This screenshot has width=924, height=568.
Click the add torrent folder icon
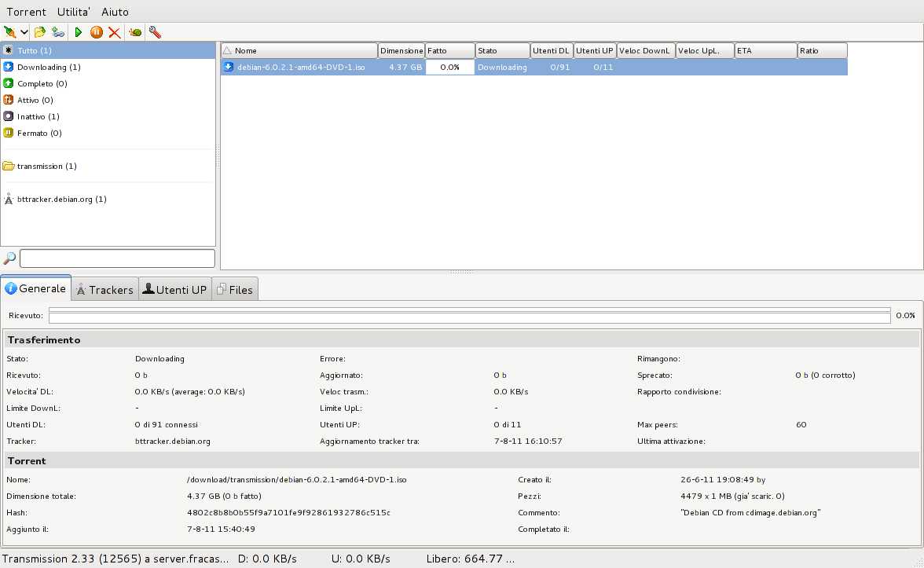point(39,32)
